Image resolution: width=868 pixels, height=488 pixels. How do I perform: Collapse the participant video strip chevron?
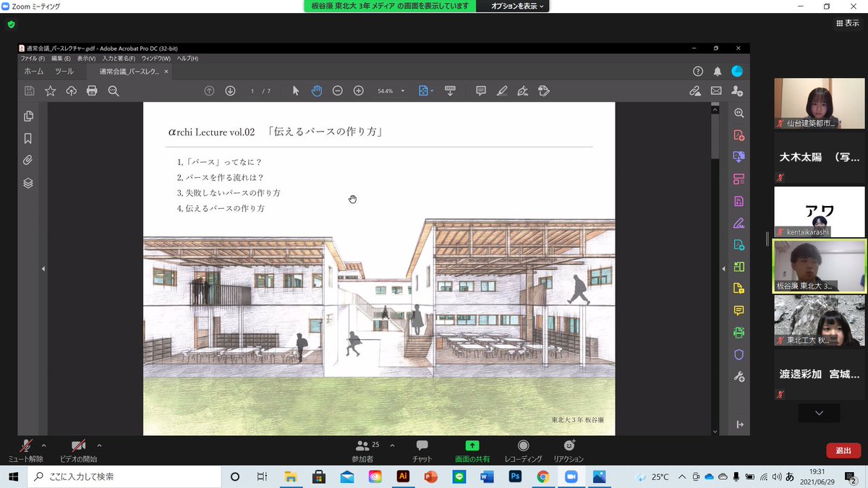click(x=818, y=413)
